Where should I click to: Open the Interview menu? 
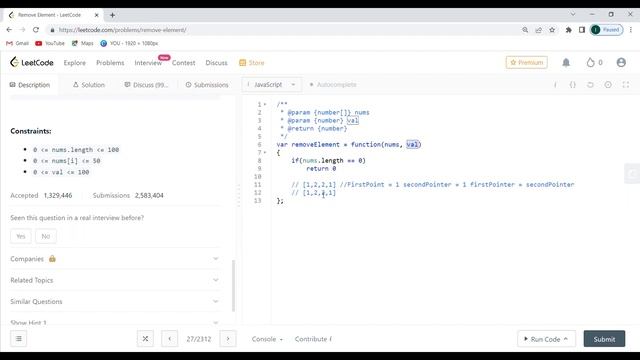point(148,63)
